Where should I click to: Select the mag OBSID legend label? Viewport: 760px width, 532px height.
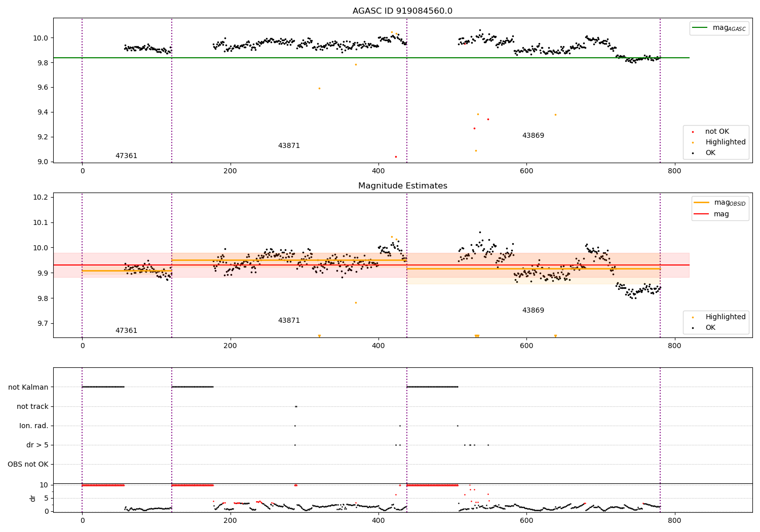(x=730, y=203)
